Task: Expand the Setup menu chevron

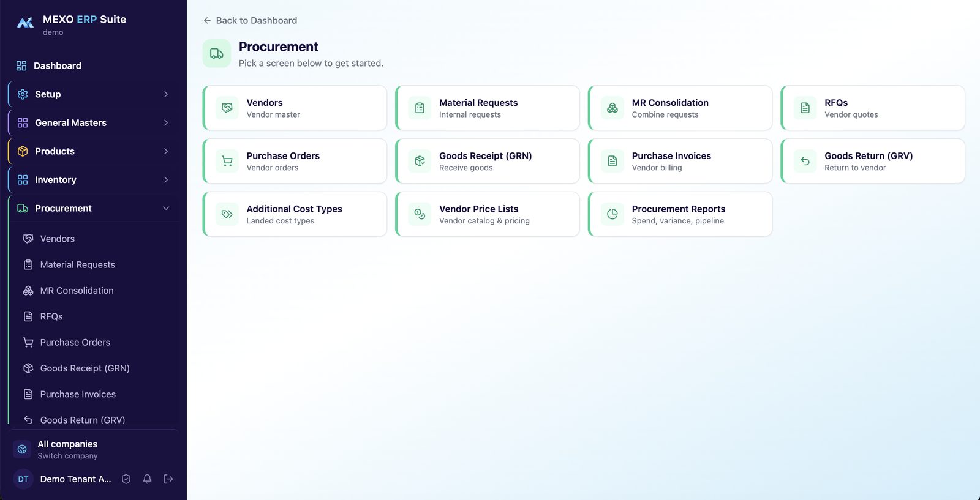Action: point(166,94)
